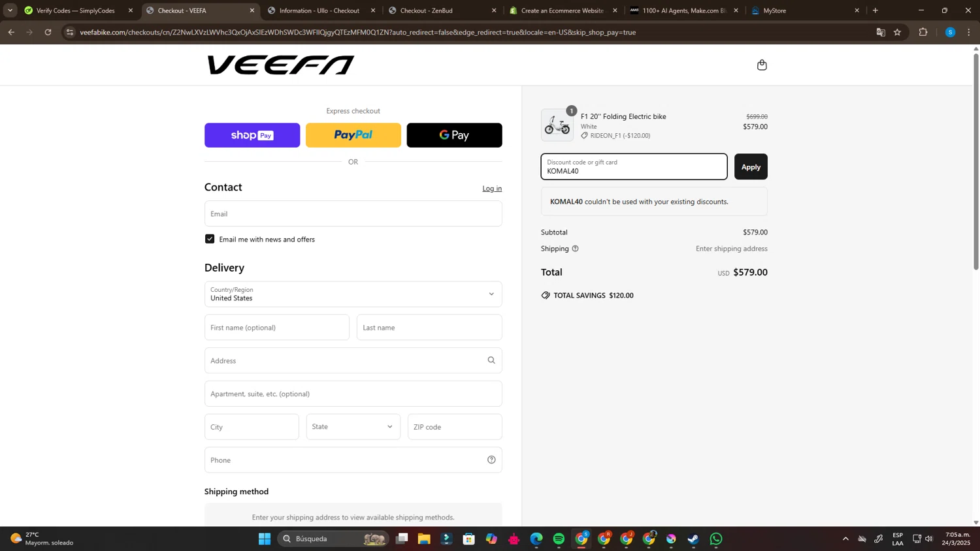Click the browser back arrow
The image size is (980, 551).
pos(11,32)
